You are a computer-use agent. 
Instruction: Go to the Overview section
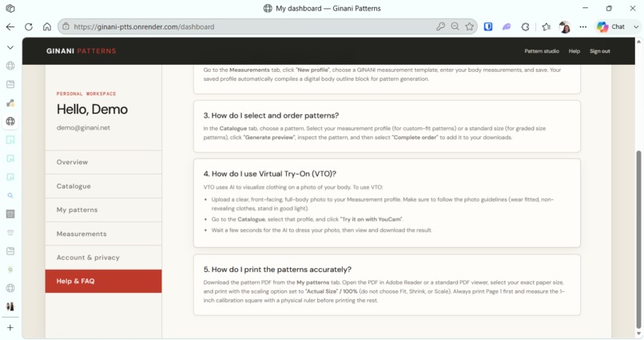coord(104,162)
